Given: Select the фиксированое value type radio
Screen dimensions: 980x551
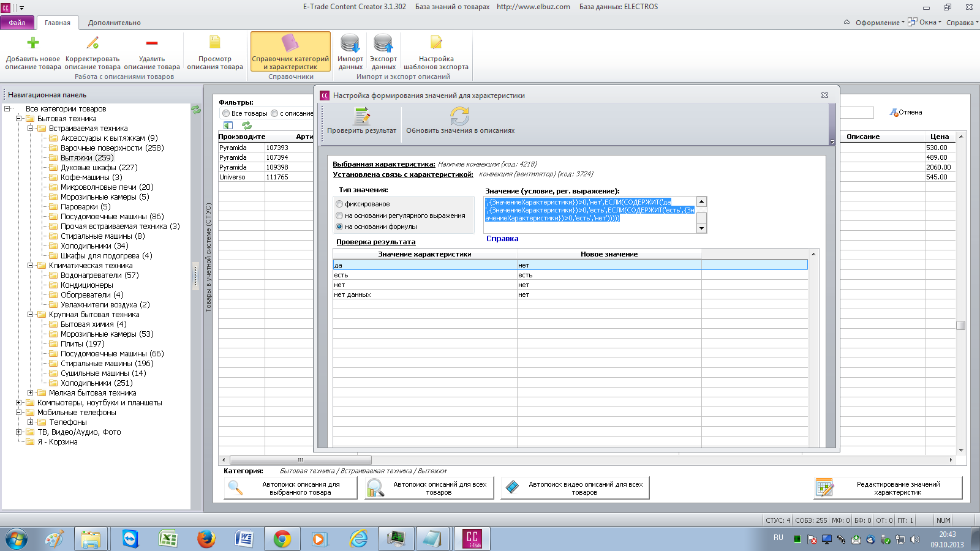Looking at the screenshot, I should (x=339, y=204).
